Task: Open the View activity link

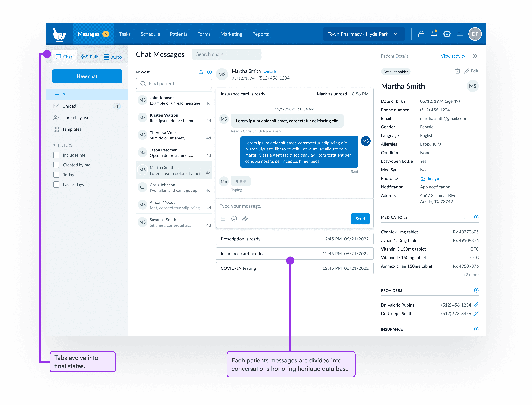Action: 453,56
